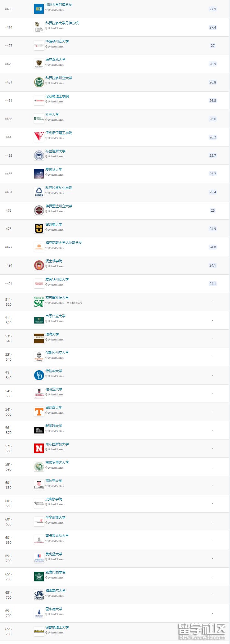Open the 密歇根理工大学 link
The height and width of the screenshot is (644, 230).
point(57,627)
